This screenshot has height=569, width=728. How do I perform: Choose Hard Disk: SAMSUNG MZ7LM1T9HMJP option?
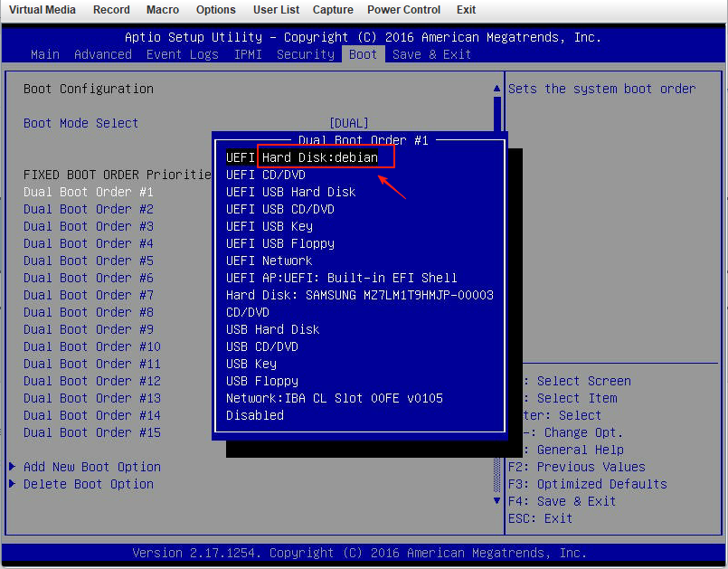360,295
